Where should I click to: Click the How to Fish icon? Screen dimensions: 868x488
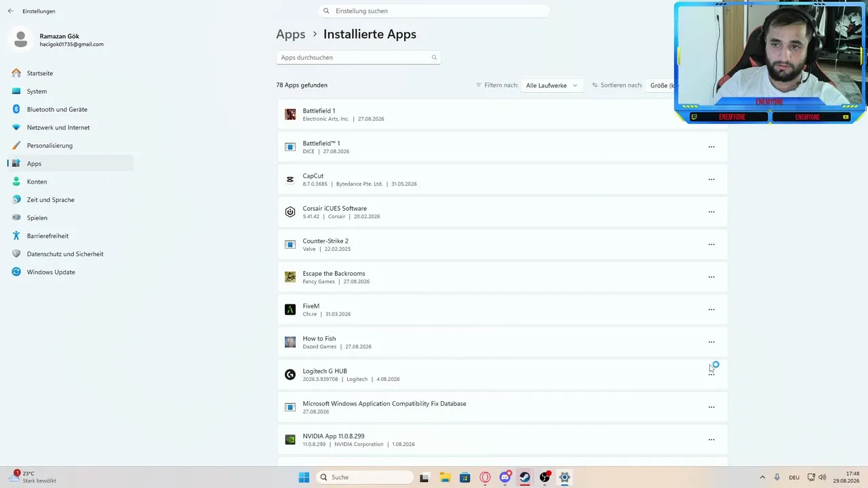pos(290,342)
